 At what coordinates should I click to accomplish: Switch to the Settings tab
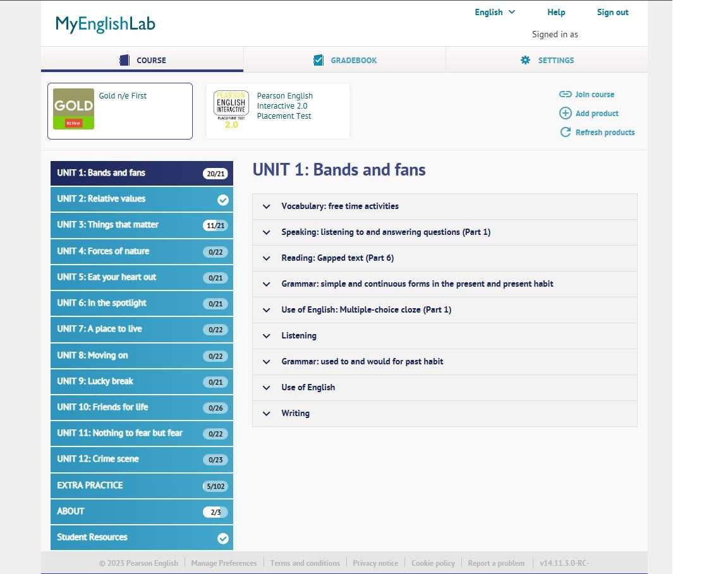pos(547,60)
